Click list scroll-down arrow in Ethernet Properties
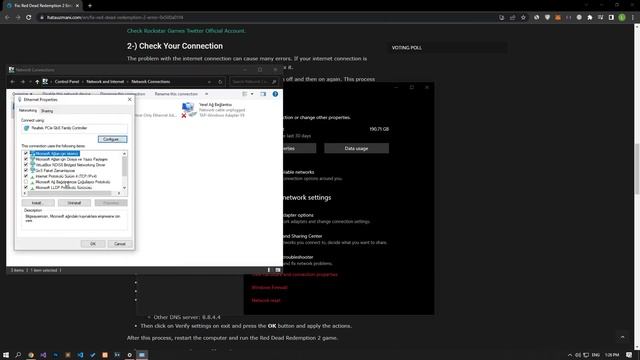This screenshot has width=640, height=360. point(124,188)
